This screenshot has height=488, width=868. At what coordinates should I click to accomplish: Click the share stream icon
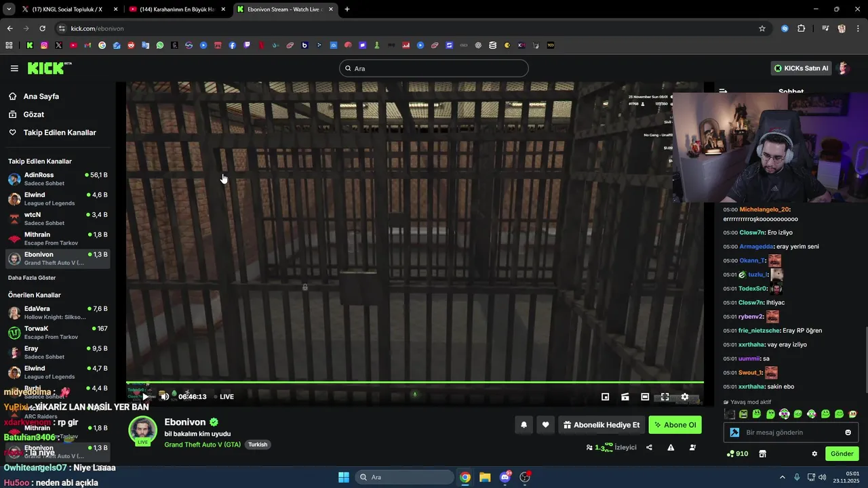(x=649, y=447)
